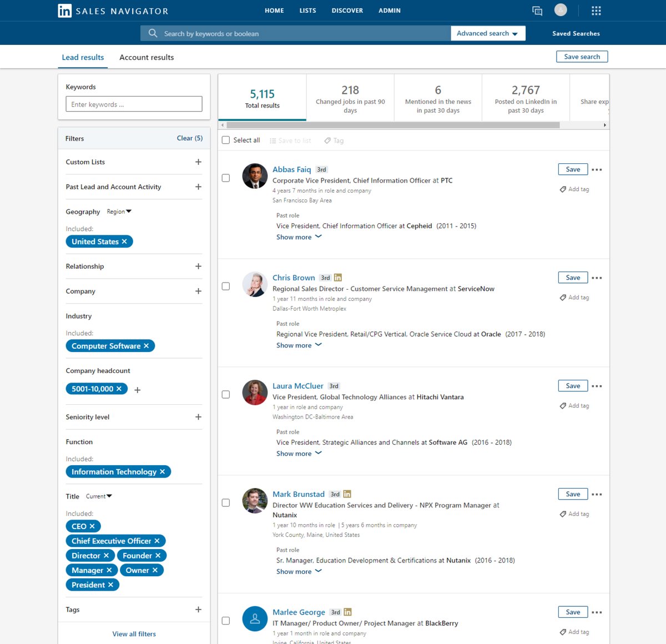Screen dimensions: 666x644
Task: Open the Geography Region dropdown
Action: tap(119, 212)
